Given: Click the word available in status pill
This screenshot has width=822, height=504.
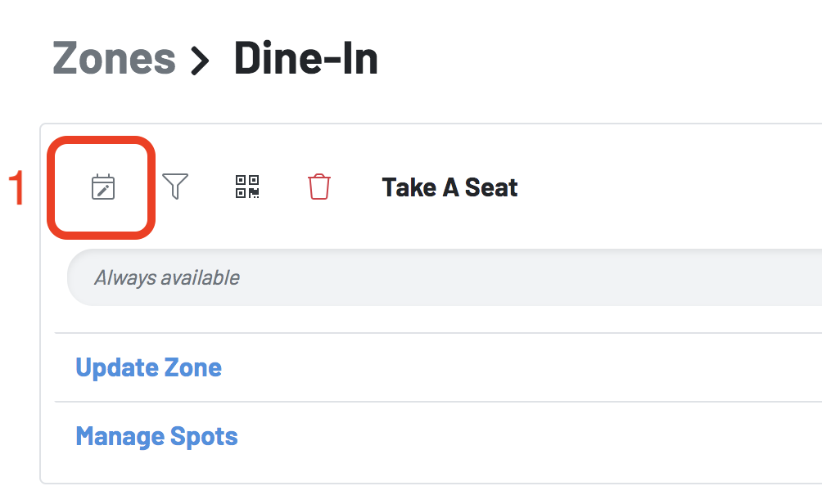Looking at the screenshot, I should 201,277.
